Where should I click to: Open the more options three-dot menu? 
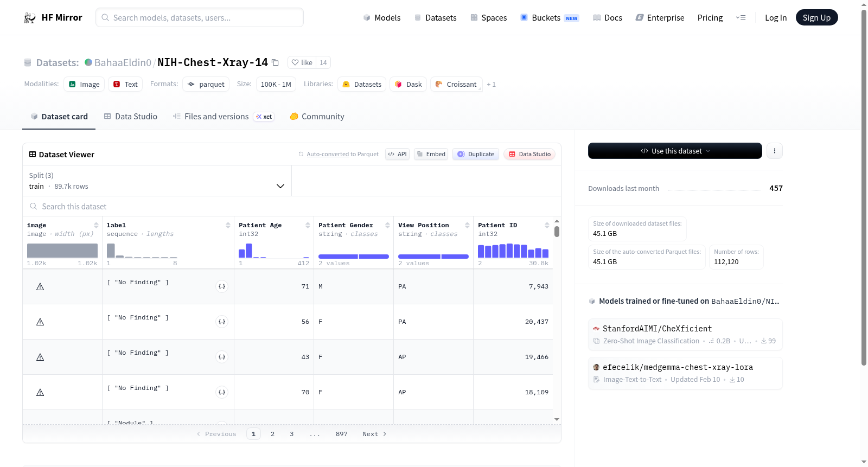tap(775, 151)
